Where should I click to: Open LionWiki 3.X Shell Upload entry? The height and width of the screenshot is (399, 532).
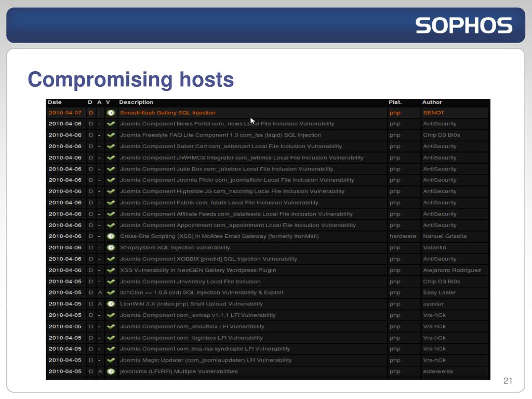click(191, 304)
